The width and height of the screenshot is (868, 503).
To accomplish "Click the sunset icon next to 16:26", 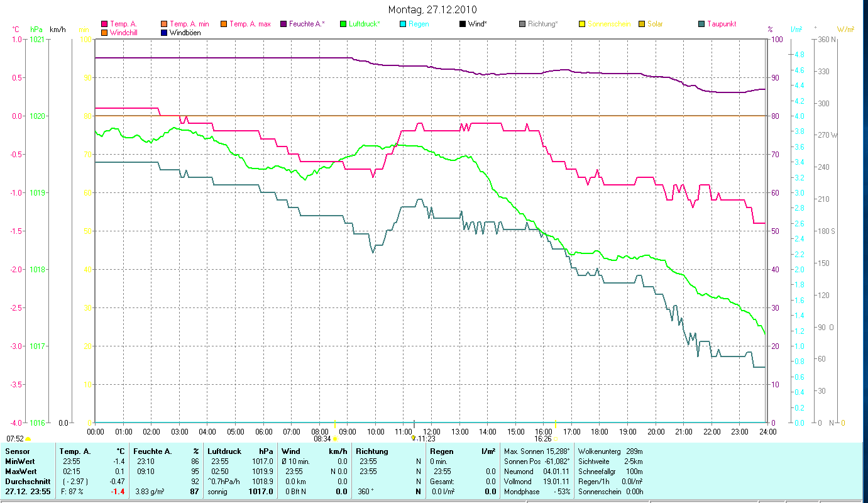I will [556, 439].
